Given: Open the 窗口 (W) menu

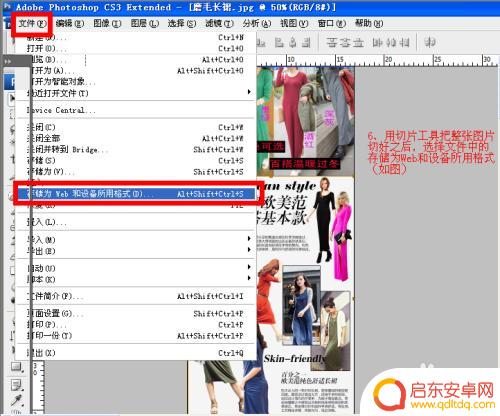Looking at the screenshot, I should pyautogui.click(x=332, y=23).
